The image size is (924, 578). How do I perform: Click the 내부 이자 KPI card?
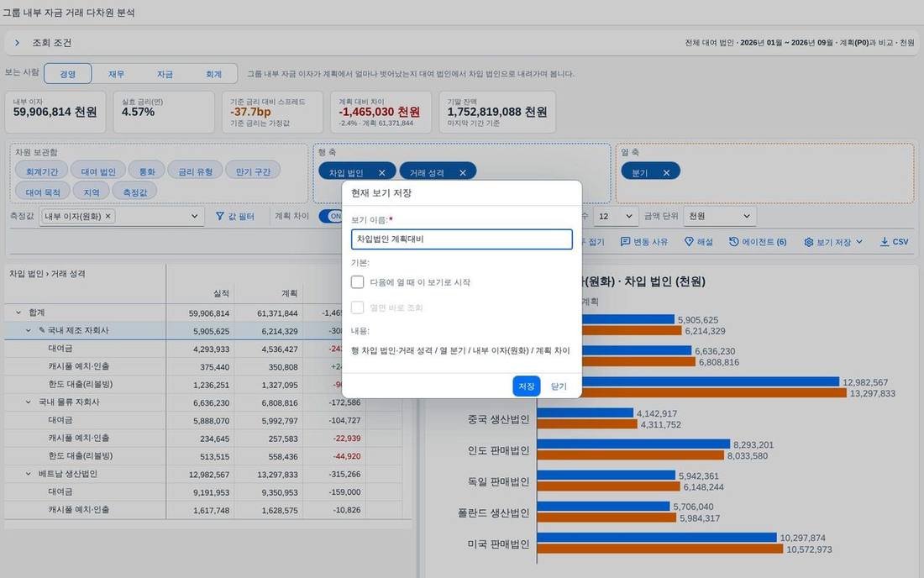(x=55, y=112)
